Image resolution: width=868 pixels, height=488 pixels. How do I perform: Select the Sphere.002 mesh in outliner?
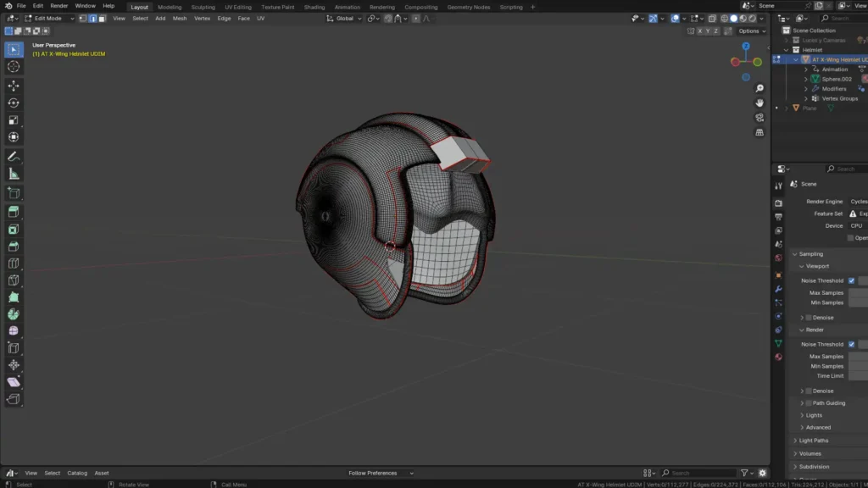(x=836, y=79)
